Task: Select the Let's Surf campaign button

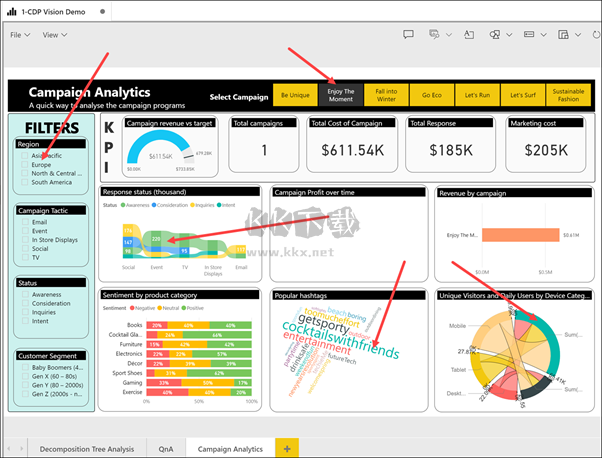Action: coord(523,95)
